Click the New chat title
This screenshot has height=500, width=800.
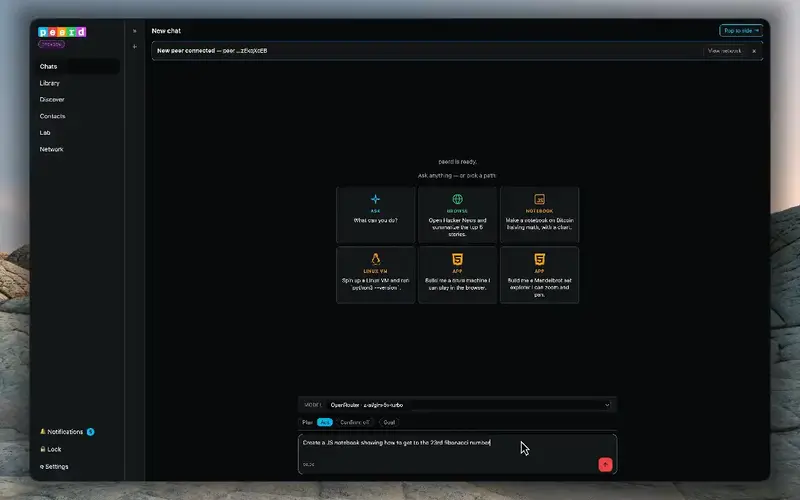click(166, 31)
